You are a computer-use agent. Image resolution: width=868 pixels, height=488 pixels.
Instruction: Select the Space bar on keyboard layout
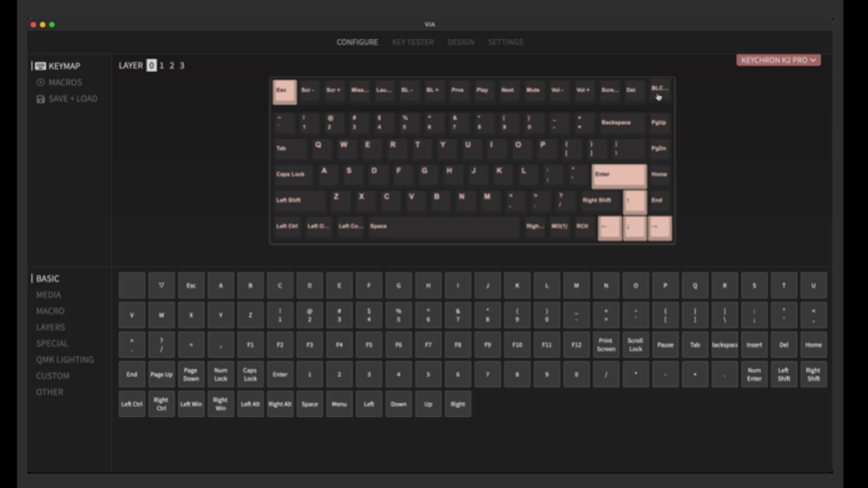click(444, 228)
